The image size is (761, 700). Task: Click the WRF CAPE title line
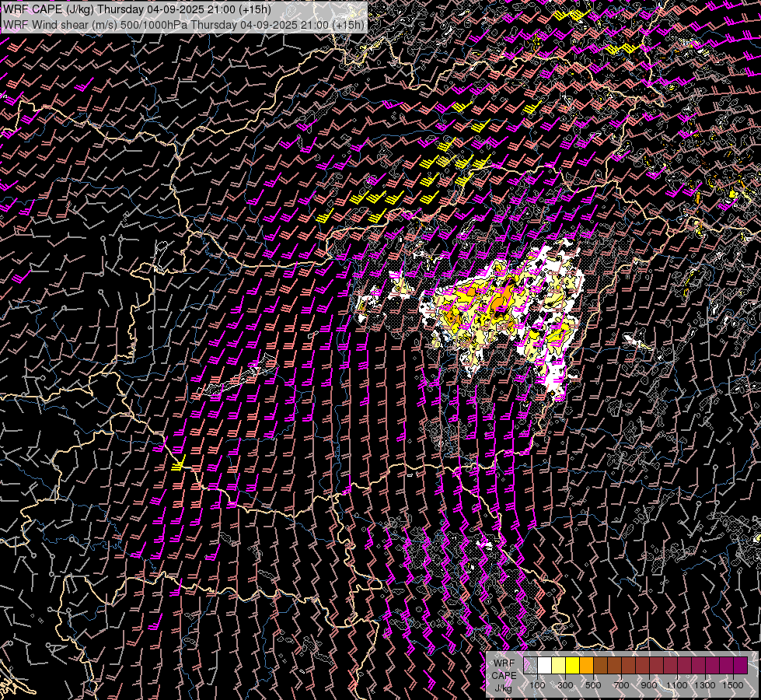pos(137,9)
